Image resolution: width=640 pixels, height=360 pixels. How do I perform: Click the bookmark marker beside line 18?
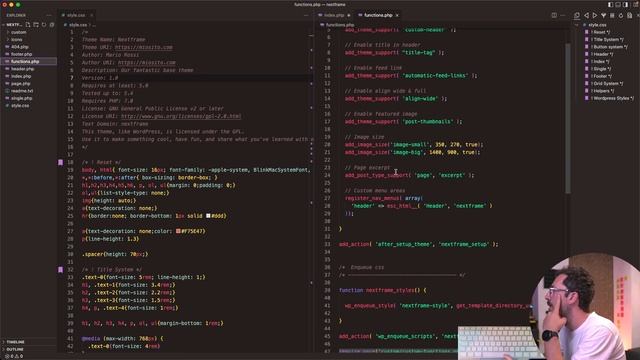[60, 162]
